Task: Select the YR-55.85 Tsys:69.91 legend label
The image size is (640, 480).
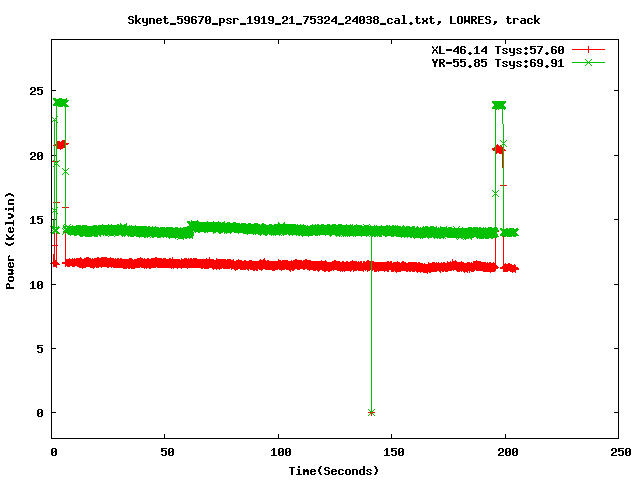Action: 498,63
